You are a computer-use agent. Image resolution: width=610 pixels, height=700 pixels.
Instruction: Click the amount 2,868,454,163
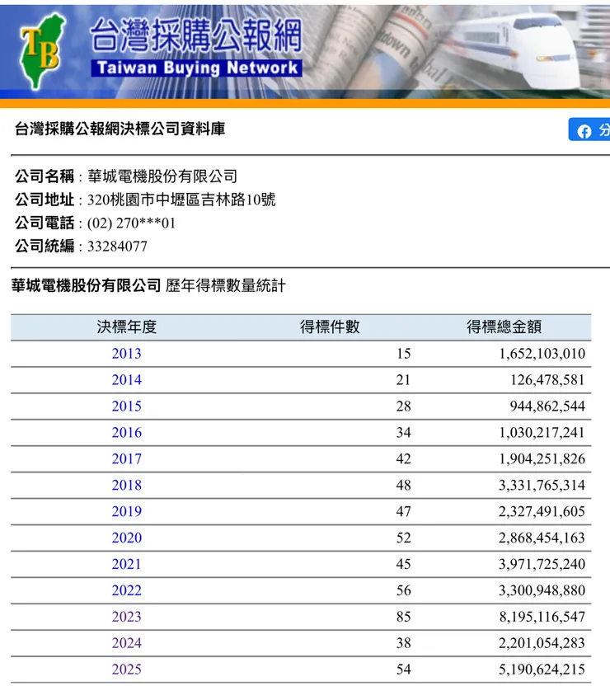coord(542,538)
